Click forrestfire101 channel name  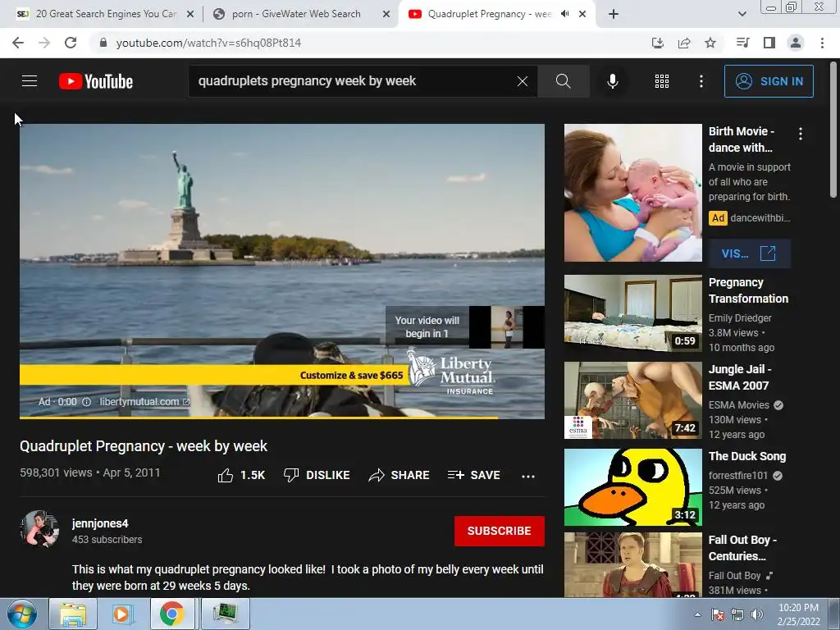(738, 475)
